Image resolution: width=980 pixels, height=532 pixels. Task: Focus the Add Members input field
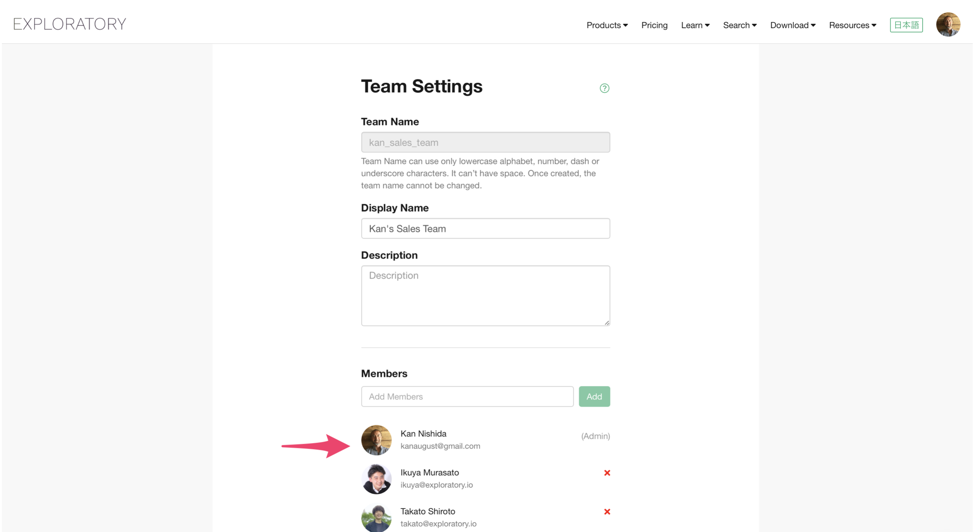(467, 396)
